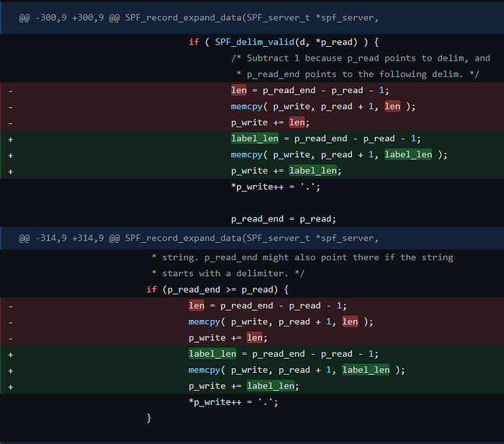Select the 'string. p_read_end might also point' comment
Image resolution: width=504 pixels, height=444 pixels.
[x=302, y=257]
